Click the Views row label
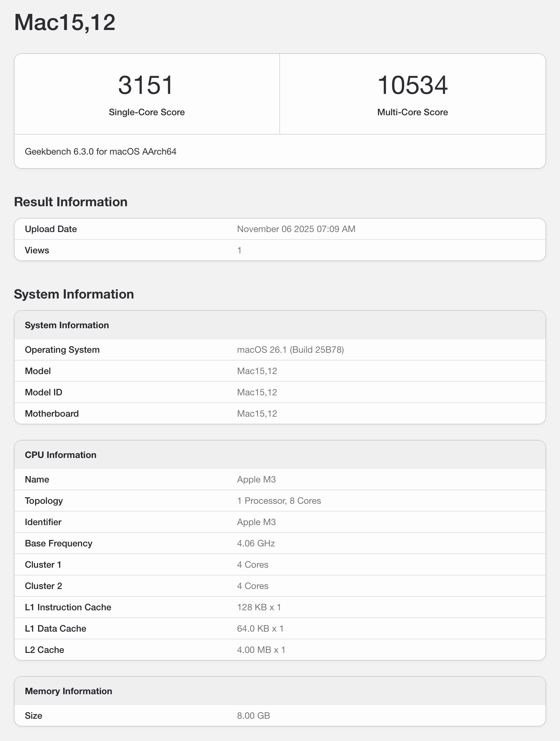The width and height of the screenshot is (560, 741). pyautogui.click(x=37, y=250)
